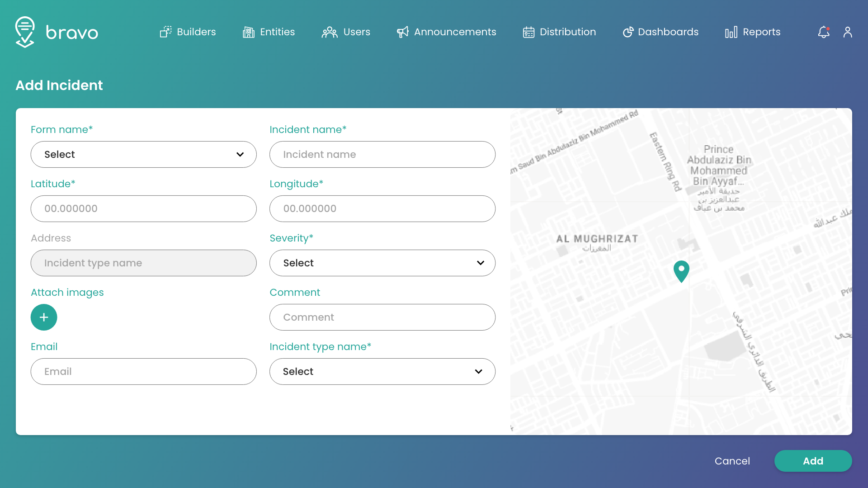Screen dimensions: 868x488
Task: Cancel the Add Incident form
Action: point(732,461)
